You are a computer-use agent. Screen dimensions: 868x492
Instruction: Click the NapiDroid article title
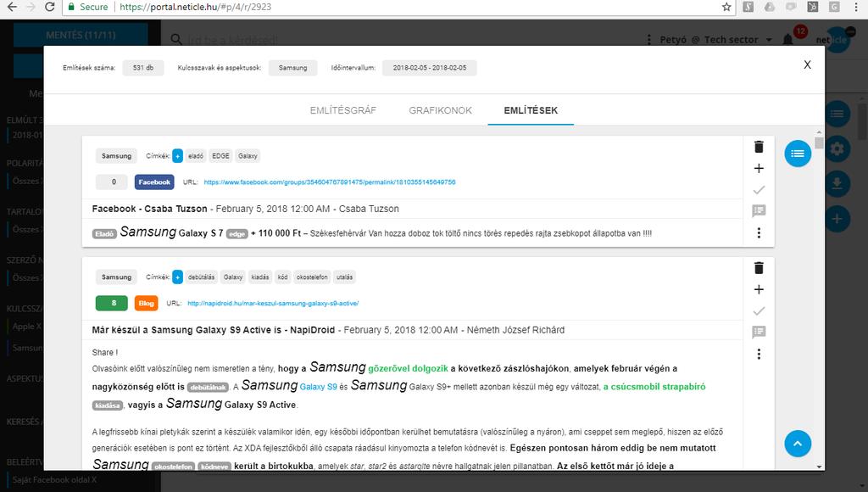click(x=213, y=330)
